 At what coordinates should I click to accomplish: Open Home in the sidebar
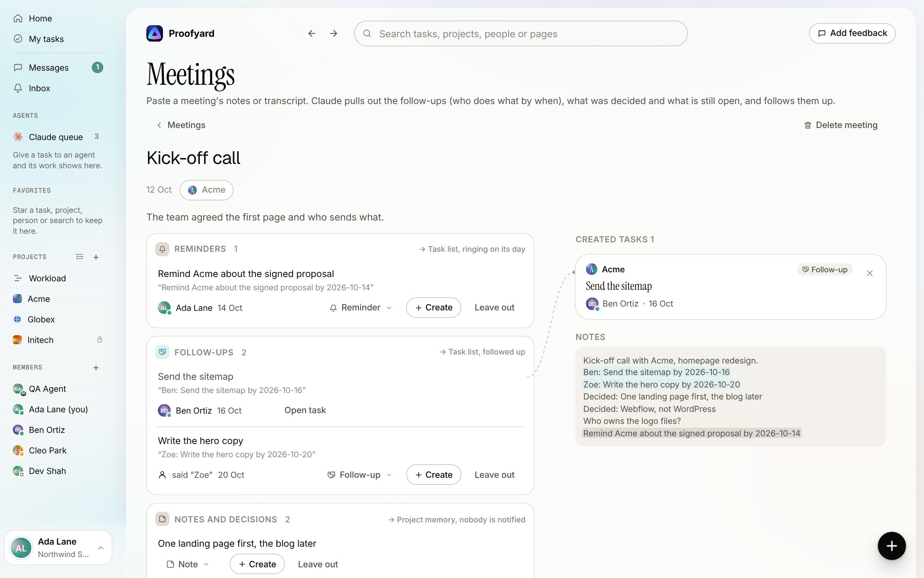coord(58,18)
